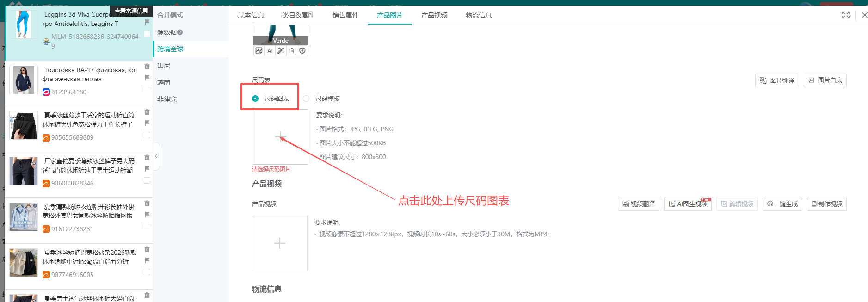Click the 查看来源信息 tooltip label

tap(131, 11)
